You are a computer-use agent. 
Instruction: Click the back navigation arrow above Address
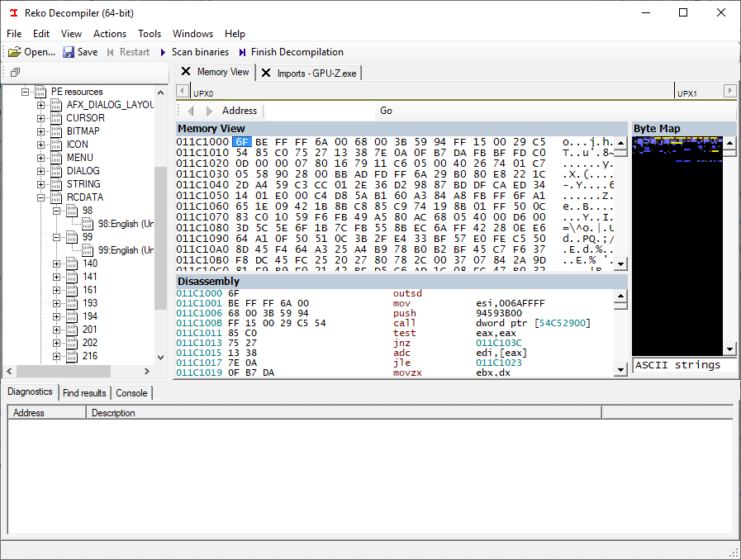(191, 110)
